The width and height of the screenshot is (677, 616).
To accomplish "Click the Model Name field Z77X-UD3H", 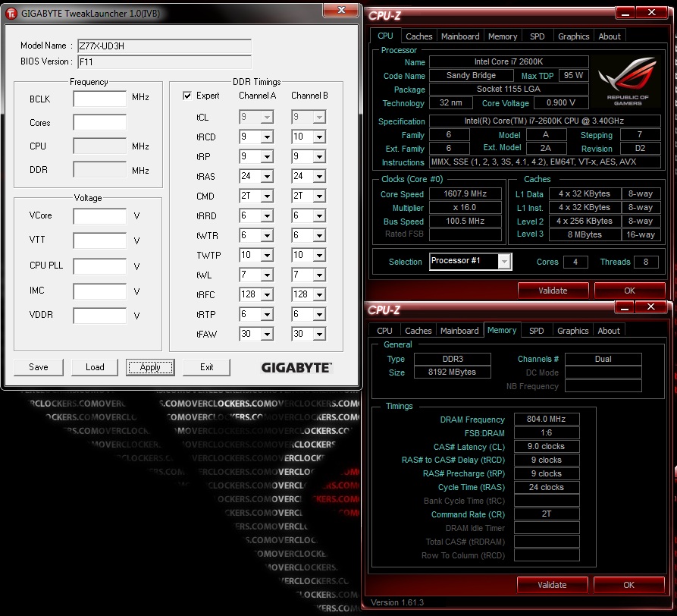I will pos(165,46).
